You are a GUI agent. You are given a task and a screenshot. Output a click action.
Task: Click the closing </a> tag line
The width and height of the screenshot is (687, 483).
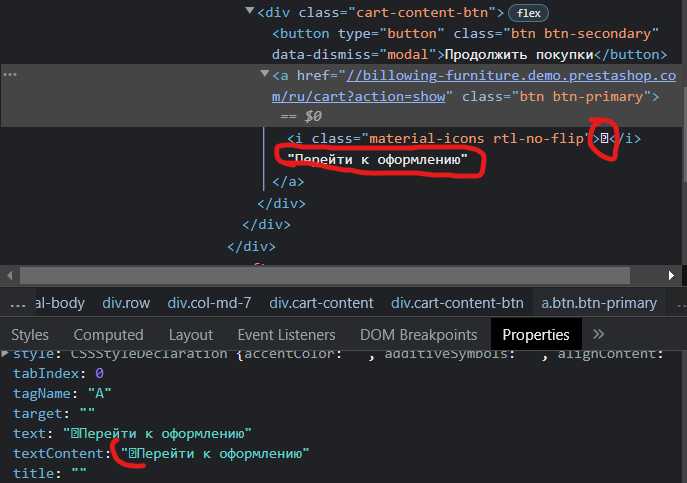[288, 181]
